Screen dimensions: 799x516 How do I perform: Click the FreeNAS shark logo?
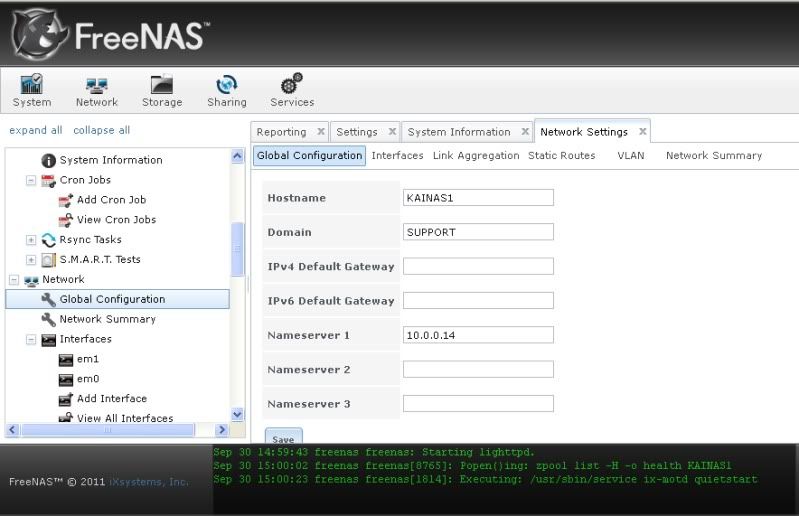tap(40, 34)
